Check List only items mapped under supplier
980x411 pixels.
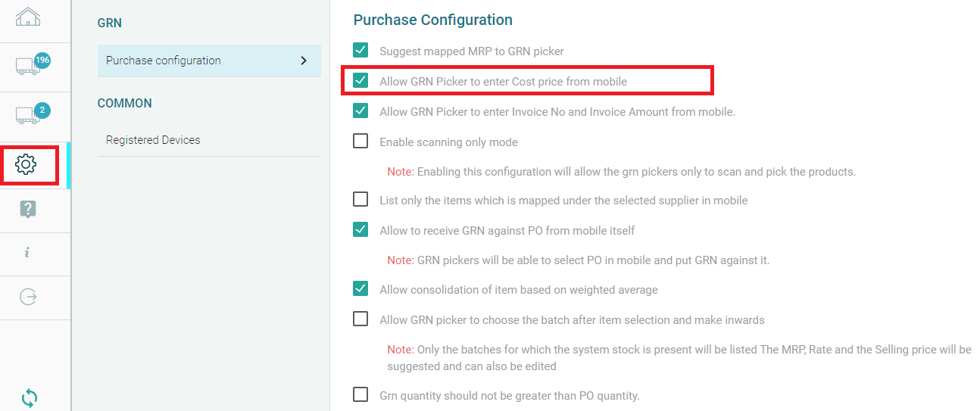point(360,200)
